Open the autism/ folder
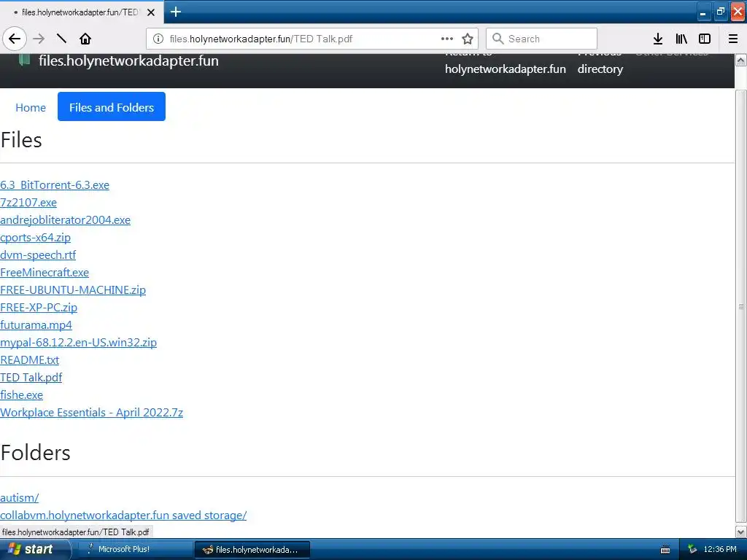The height and width of the screenshot is (560, 747). click(x=20, y=497)
